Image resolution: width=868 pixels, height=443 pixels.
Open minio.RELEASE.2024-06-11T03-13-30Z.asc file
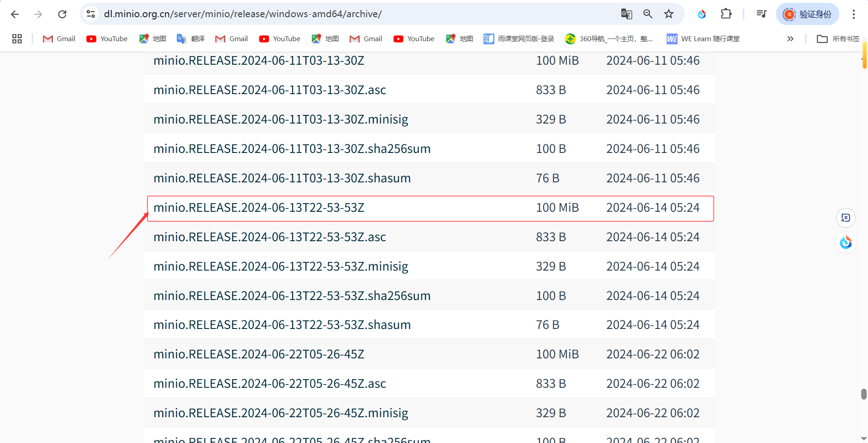270,90
